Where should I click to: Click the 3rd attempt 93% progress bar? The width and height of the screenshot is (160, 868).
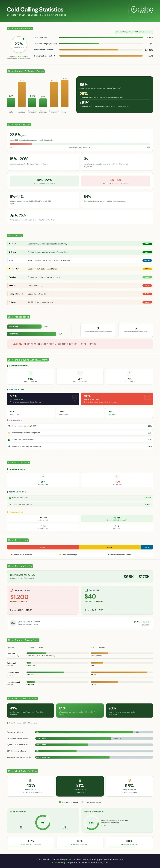point(24,326)
